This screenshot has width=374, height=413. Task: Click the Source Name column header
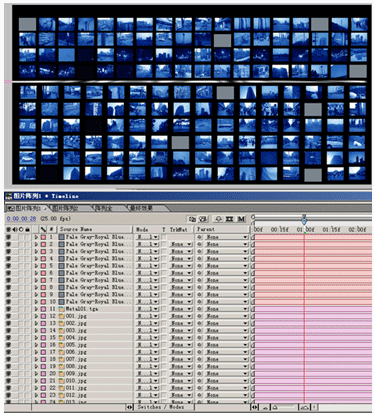pos(95,229)
